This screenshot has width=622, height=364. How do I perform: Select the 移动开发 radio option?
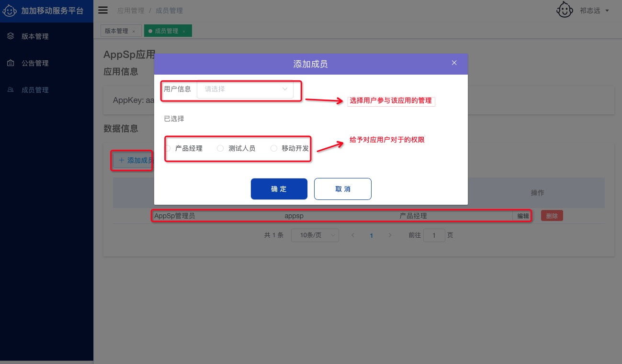pyautogui.click(x=274, y=148)
